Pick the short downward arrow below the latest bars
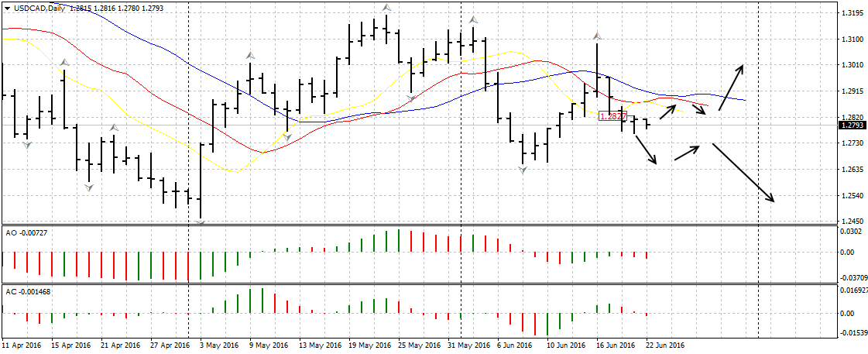This screenshot has width=868, height=354. tap(646, 149)
